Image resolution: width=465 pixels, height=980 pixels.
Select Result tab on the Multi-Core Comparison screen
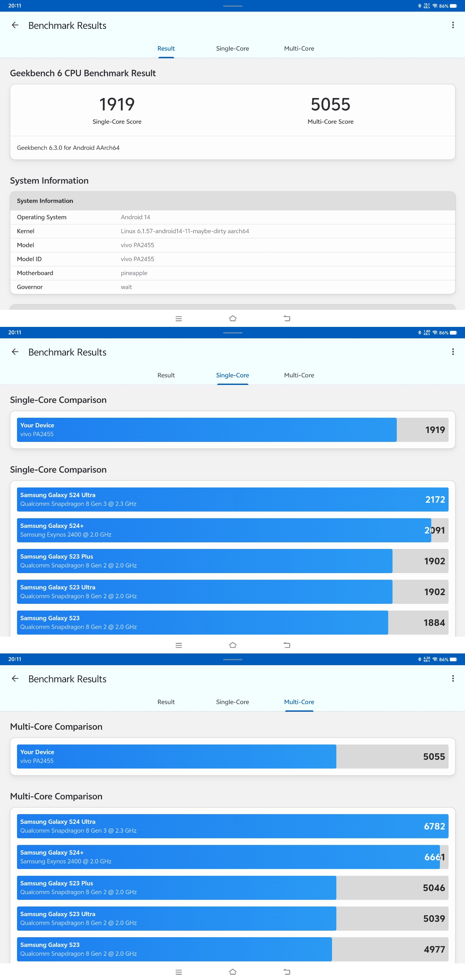click(166, 702)
